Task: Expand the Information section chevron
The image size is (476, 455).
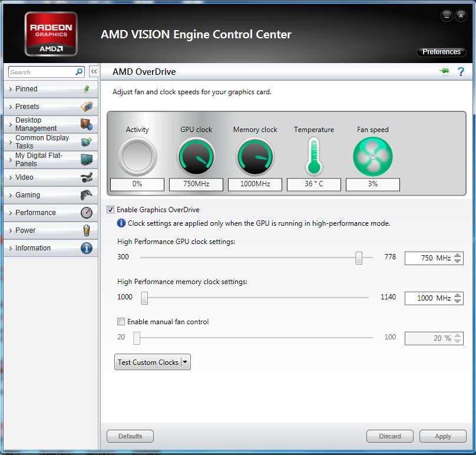Action: pos(11,248)
